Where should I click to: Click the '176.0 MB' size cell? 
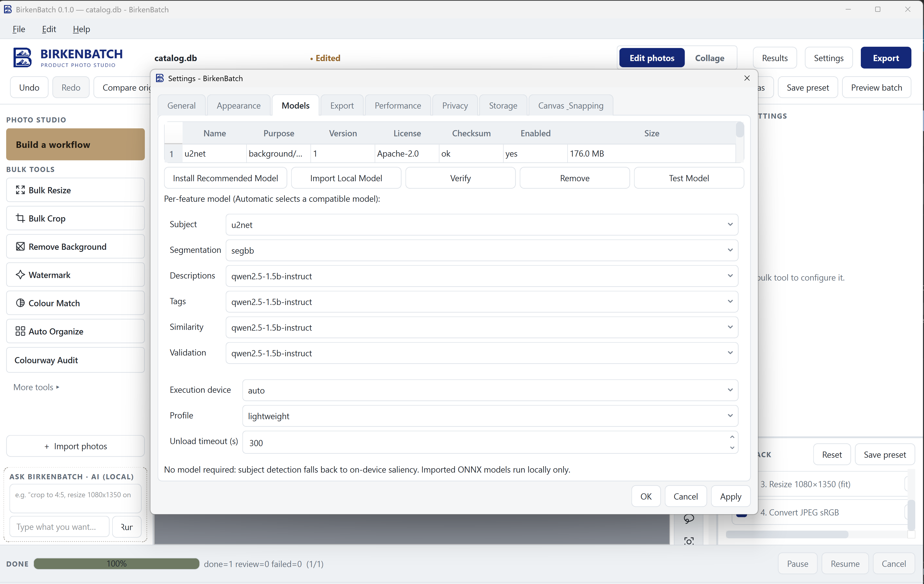(x=652, y=154)
